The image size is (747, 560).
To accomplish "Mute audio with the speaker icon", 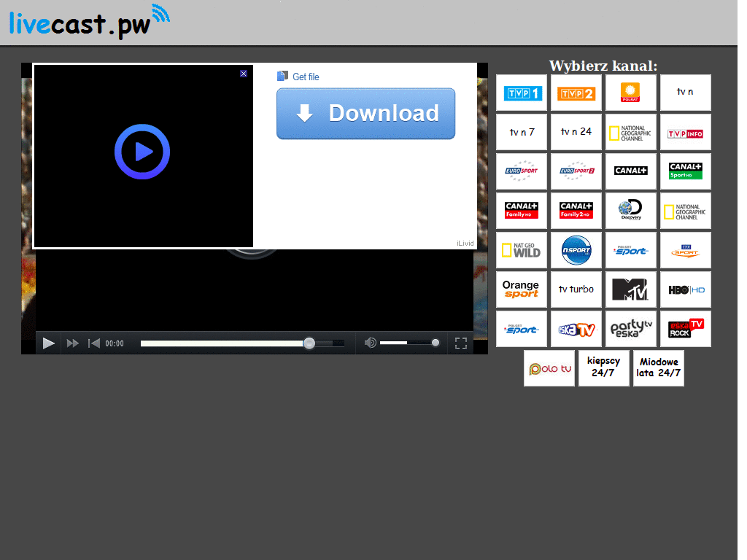I will click(x=370, y=343).
